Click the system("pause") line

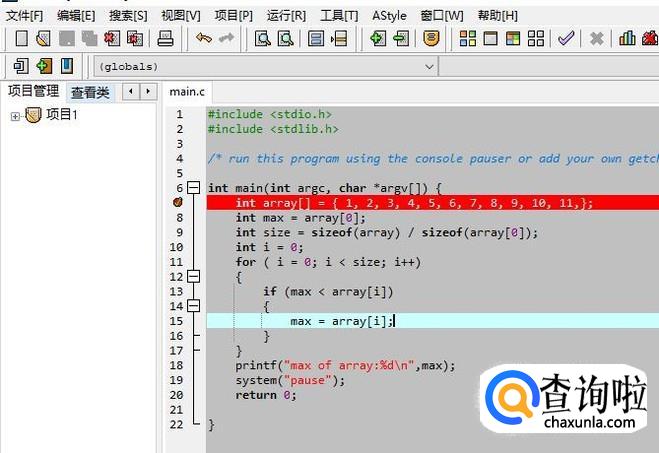290,380
